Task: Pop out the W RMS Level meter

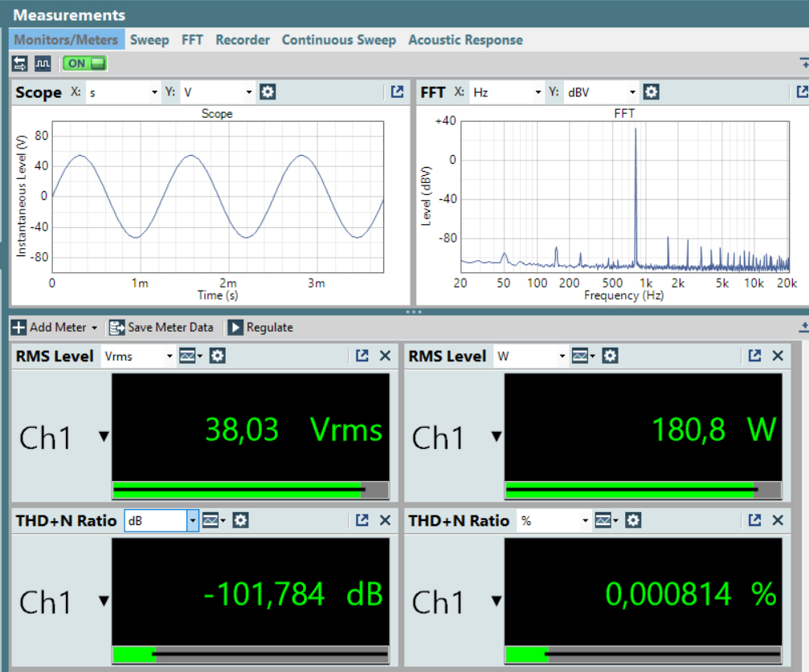Action: [755, 356]
